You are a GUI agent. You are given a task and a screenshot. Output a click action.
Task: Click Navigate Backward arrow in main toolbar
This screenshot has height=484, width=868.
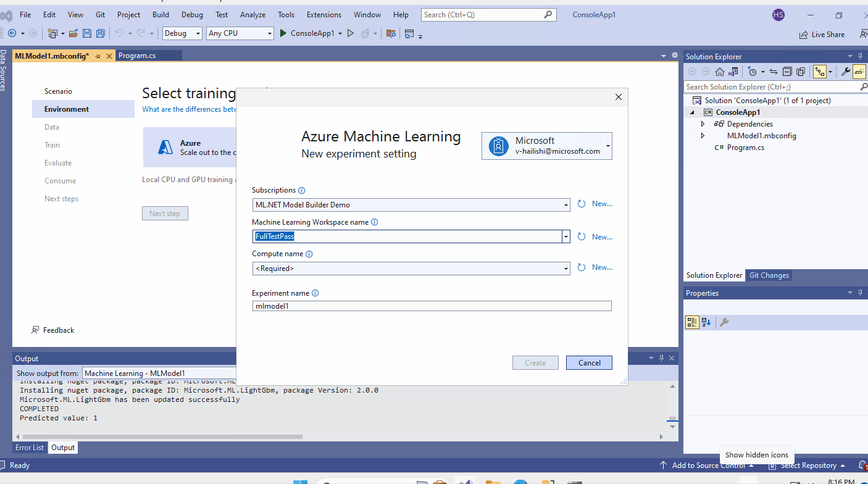click(12, 33)
